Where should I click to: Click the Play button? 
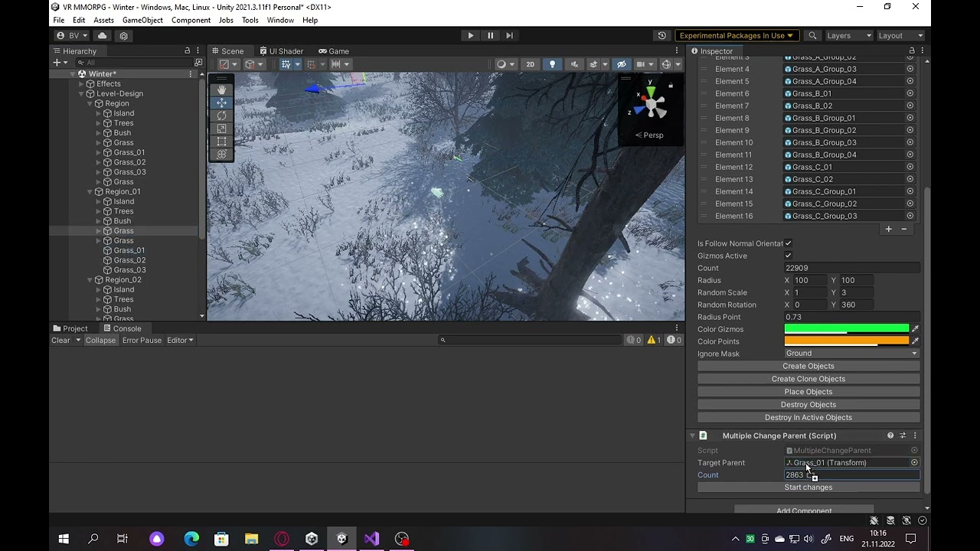[471, 35]
